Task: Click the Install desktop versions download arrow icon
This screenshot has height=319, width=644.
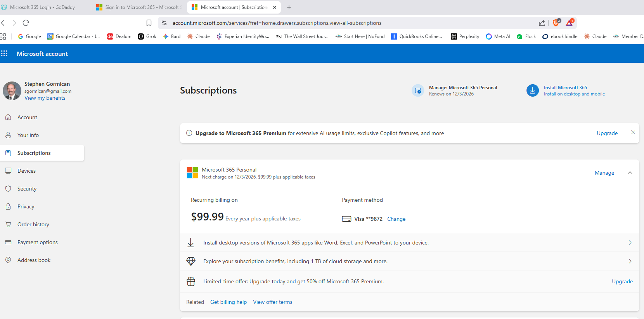Action: [x=191, y=243]
